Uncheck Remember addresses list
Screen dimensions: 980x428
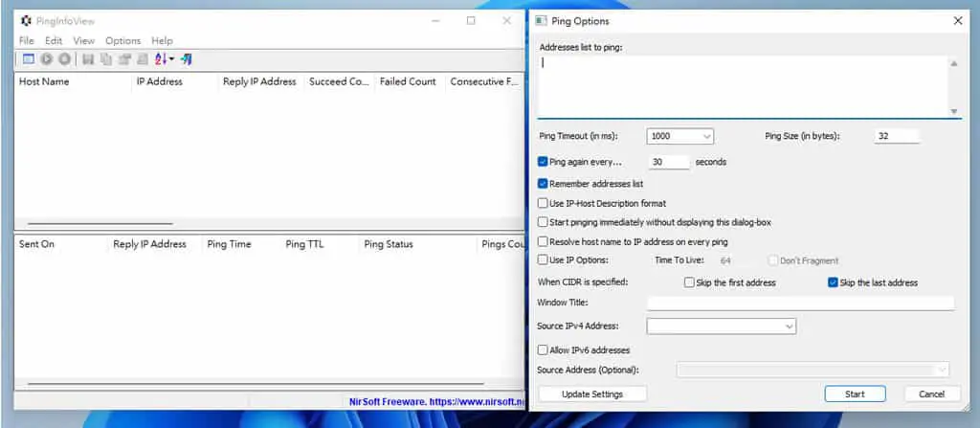click(x=543, y=184)
